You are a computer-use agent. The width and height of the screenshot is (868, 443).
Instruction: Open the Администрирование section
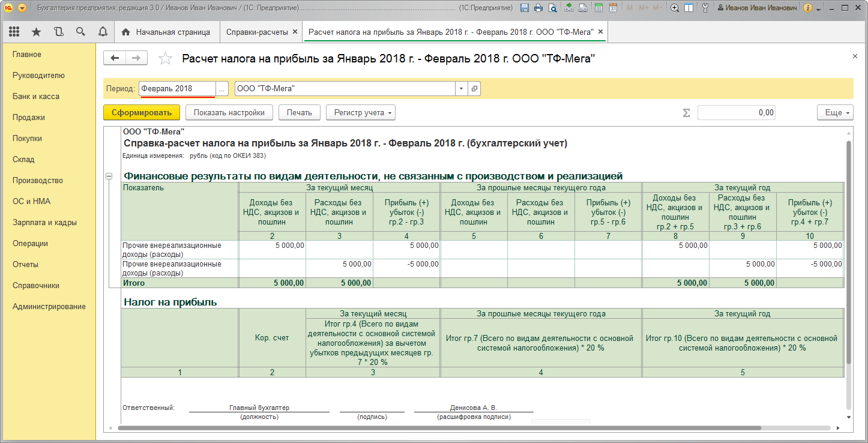(49, 307)
